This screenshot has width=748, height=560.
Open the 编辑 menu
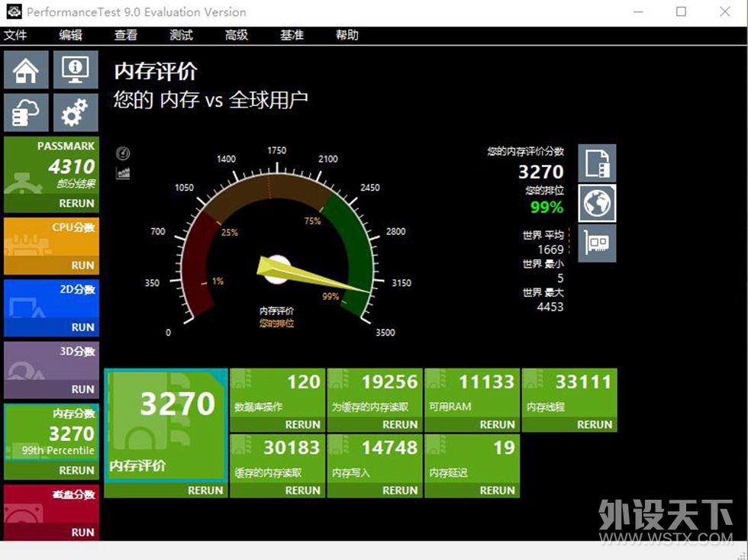(70, 35)
